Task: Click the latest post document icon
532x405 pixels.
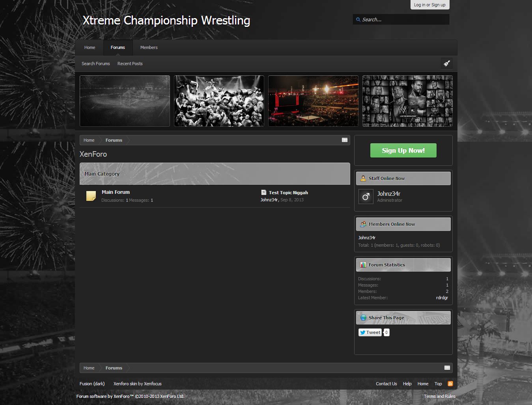Action: click(263, 193)
